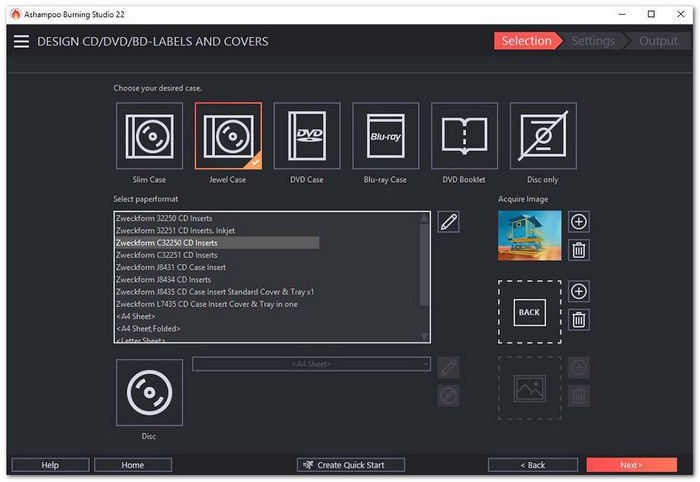Go to the Output step
The image size is (700, 482).
pos(658,41)
